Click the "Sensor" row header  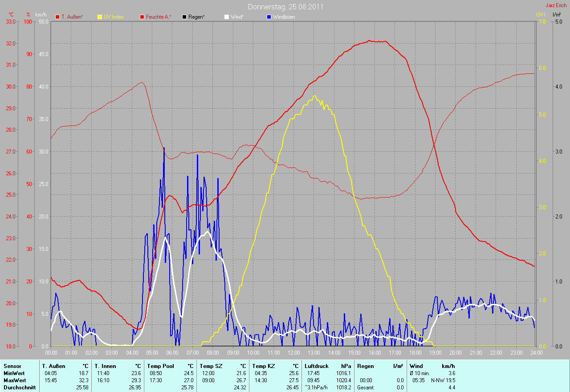coord(12,366)
